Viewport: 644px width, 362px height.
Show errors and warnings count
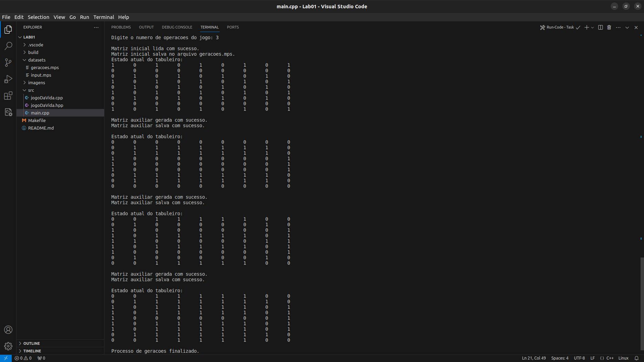coord(23,358)
